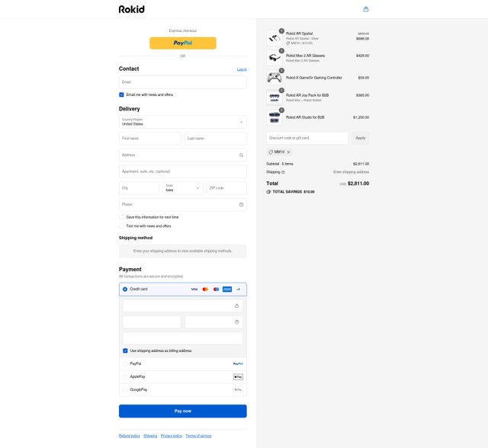The width and height of the screenshot is (488, 448).
Task: Focus the Last name field
Action: [216, 139]
